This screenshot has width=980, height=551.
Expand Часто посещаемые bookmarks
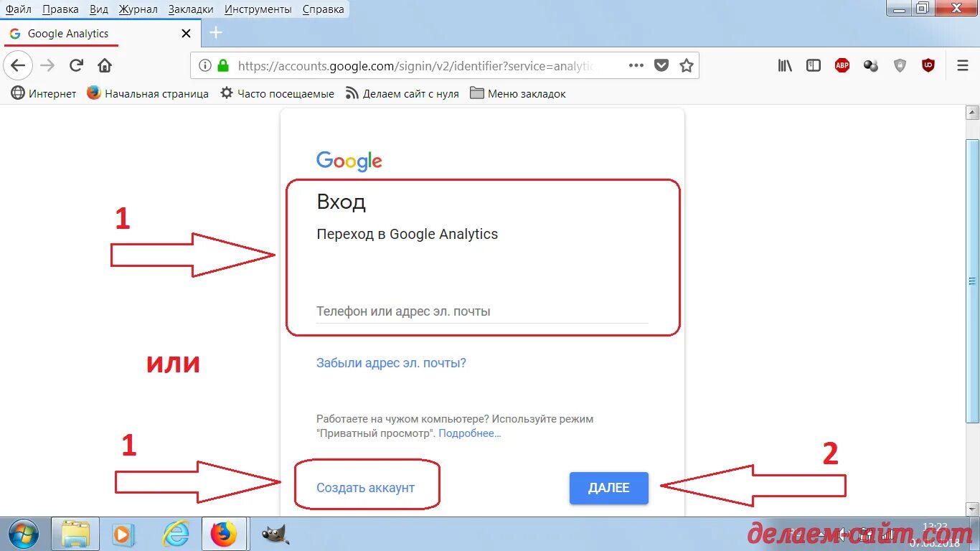click(277, 93)
